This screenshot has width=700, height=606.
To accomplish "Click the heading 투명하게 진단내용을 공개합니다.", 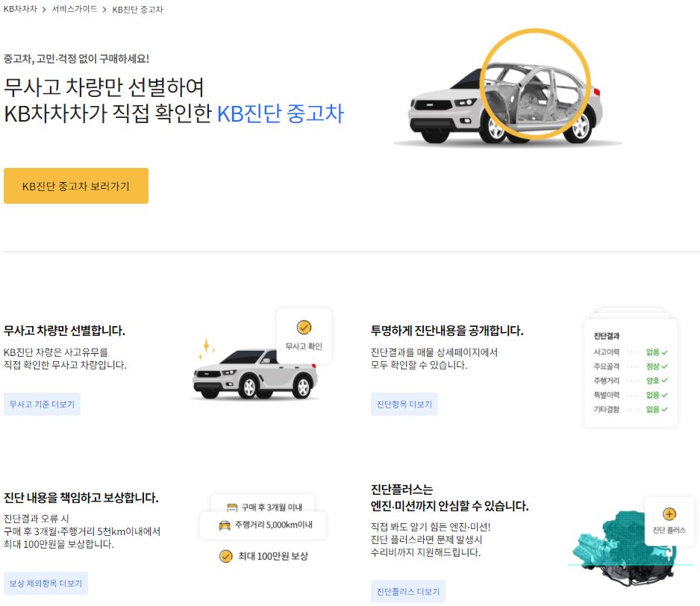I will [447, 331].
